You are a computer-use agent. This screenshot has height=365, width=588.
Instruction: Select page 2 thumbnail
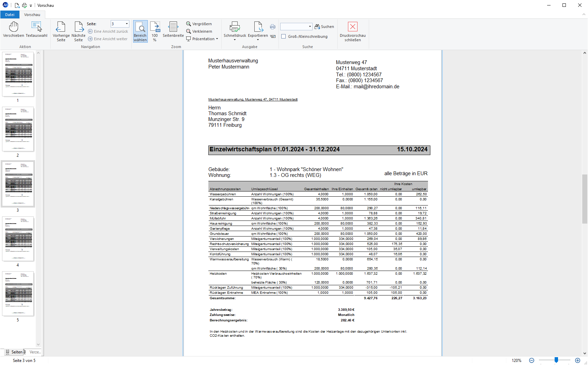click(18, 129)
